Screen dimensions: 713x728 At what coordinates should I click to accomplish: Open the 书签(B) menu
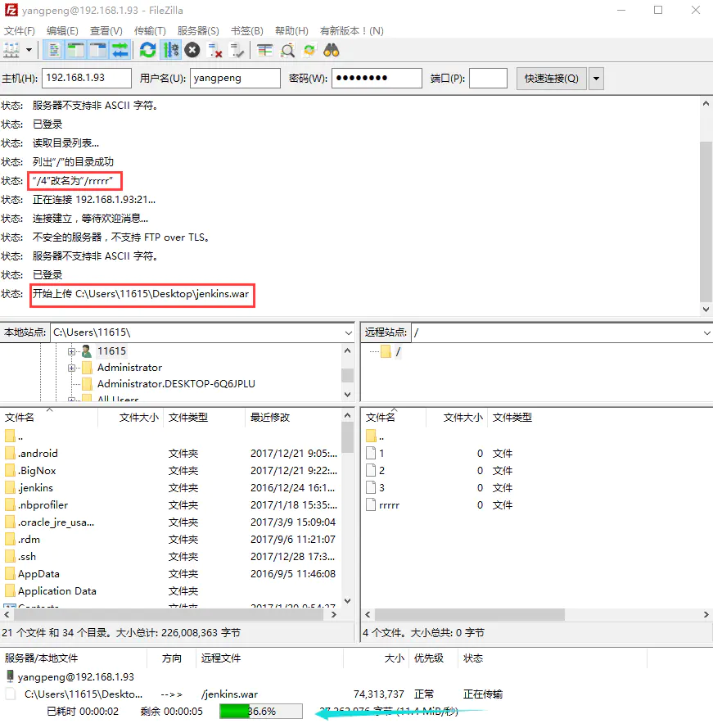[247, 30]
